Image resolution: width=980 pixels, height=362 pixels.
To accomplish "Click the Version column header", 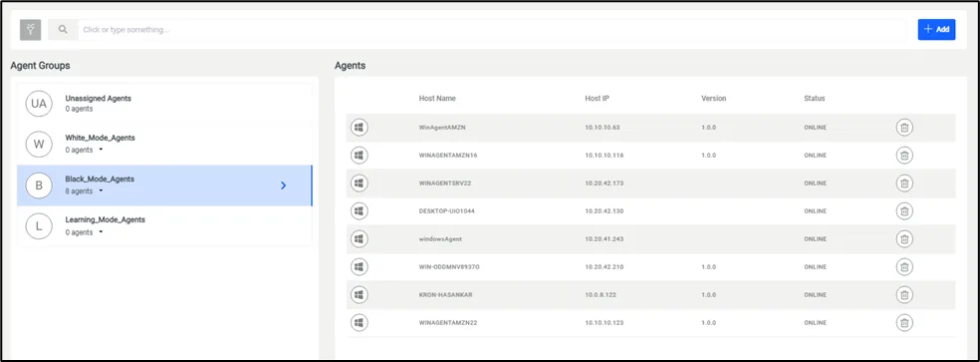I will click(x=714, y=99).
